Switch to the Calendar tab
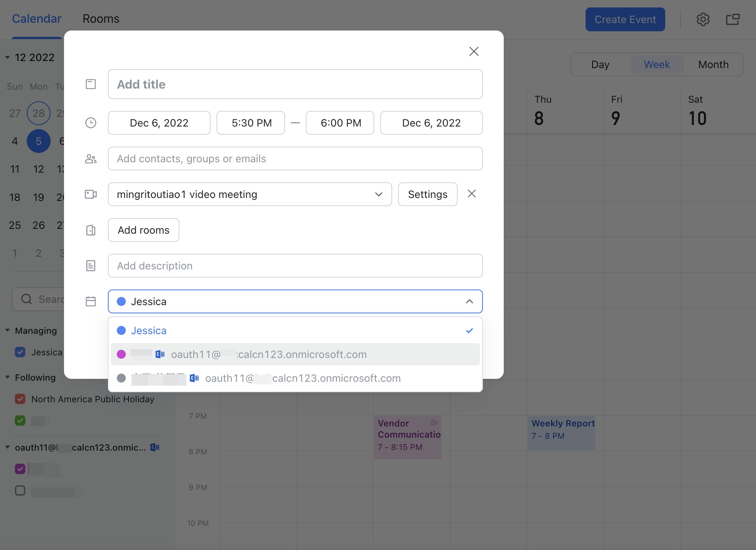The height and width of the screenshot is (550, 756). point(36,17)
